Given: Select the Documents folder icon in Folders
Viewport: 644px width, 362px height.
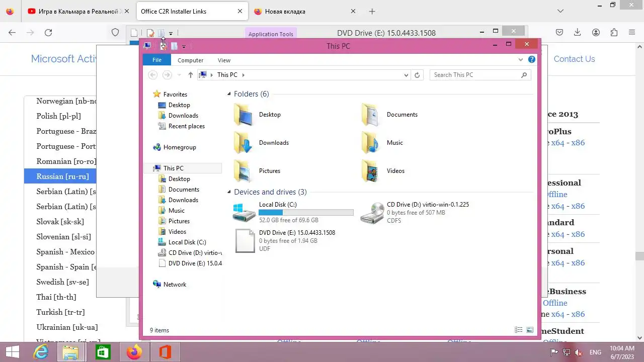Looking at the screenshot, I should 371,115.
